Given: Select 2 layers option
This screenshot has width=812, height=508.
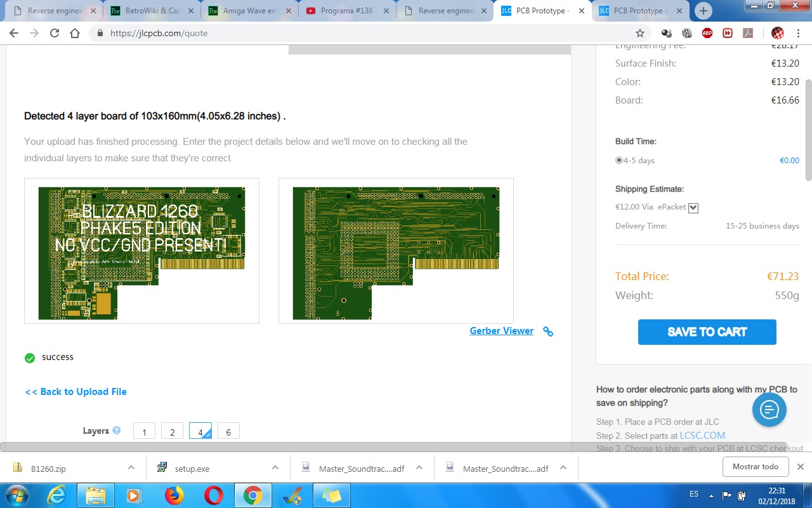Looking at the screenshot, I should [172, 431].
